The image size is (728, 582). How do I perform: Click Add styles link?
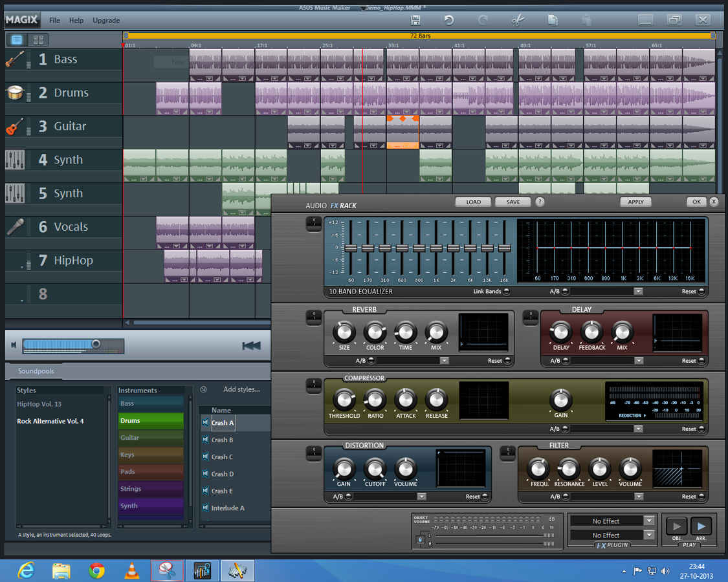click(x=241, y=389)
